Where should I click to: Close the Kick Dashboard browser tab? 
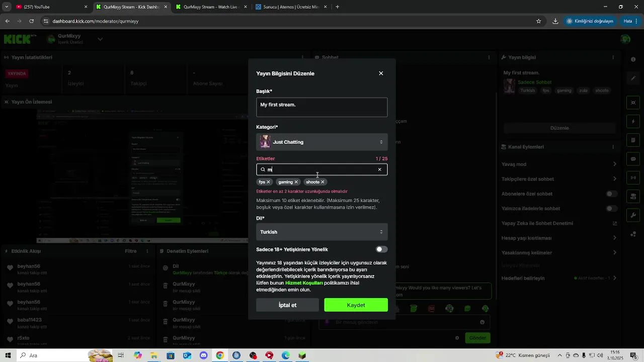[166, 7]
